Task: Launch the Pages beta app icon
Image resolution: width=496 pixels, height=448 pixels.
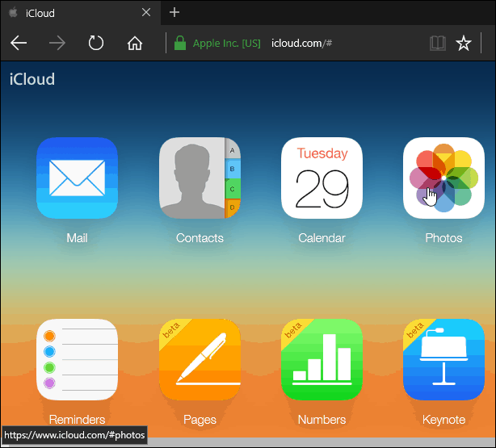Action: pyautogui.click(x=200, y=359)
